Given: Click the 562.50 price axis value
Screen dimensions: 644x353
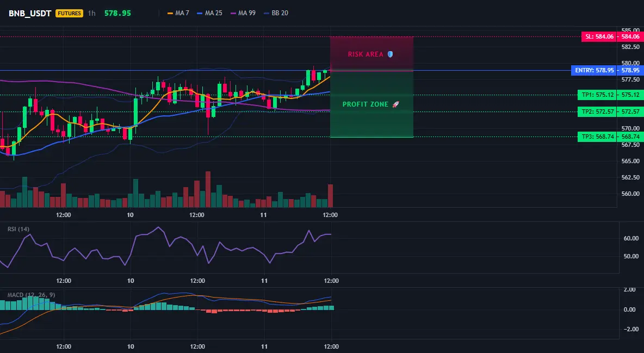Looking at the screenshot, I should point(630,177).
